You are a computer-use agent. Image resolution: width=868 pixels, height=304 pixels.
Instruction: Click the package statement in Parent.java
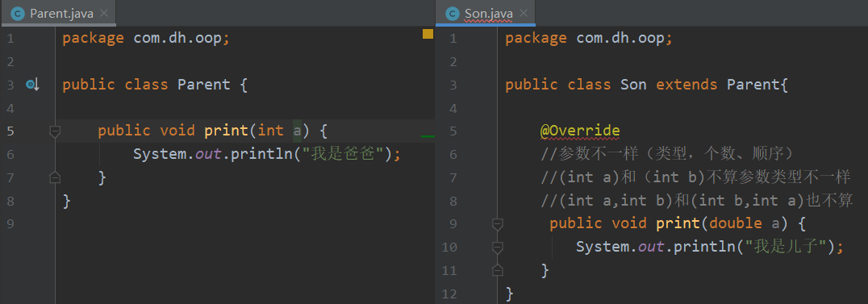pyautogui.click(x=145, y=39)
